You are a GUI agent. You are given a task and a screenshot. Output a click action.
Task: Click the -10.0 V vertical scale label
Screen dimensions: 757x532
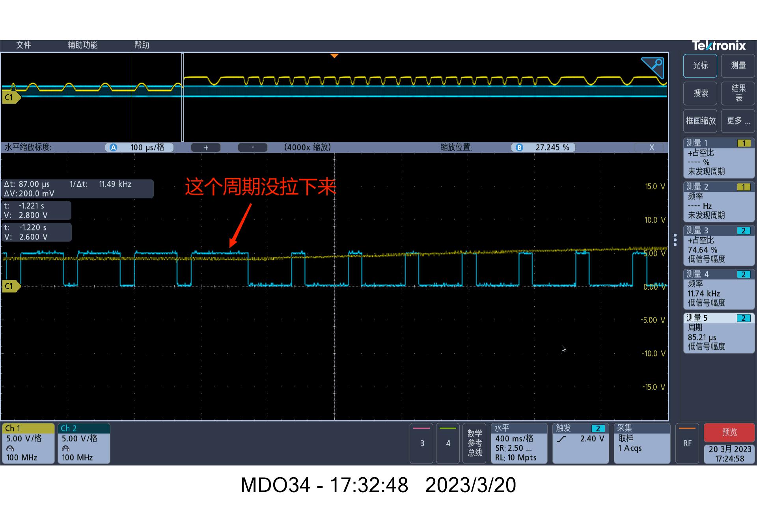click(654, 353)
